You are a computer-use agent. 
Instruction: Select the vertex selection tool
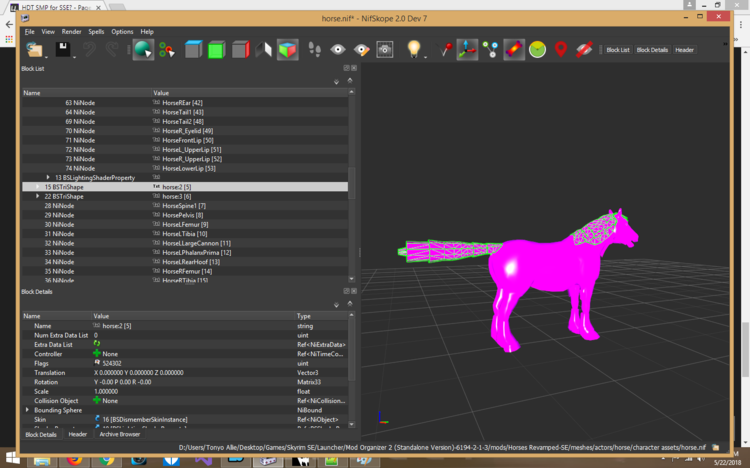pyautogui.click(x=166, y=49)
